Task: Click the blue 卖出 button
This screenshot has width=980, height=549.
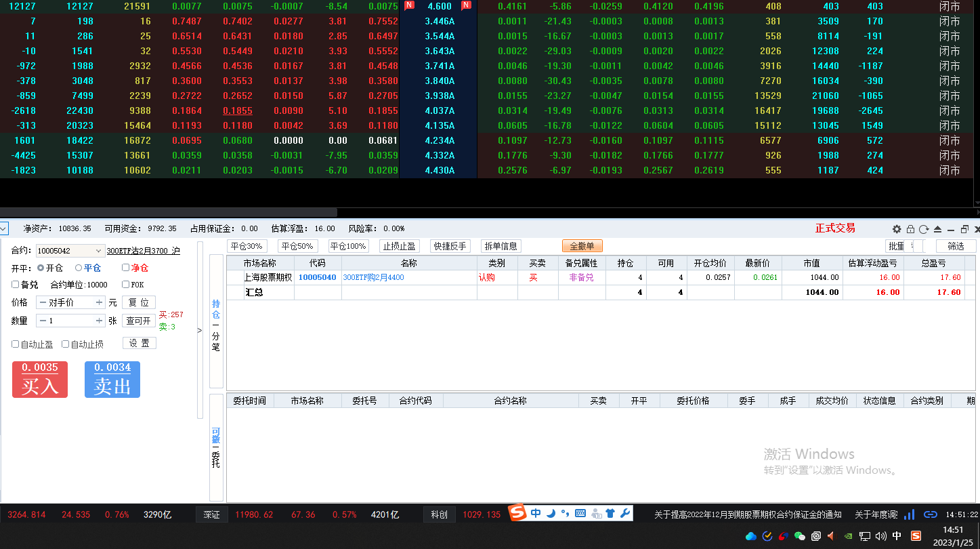Action: point(112,380)
